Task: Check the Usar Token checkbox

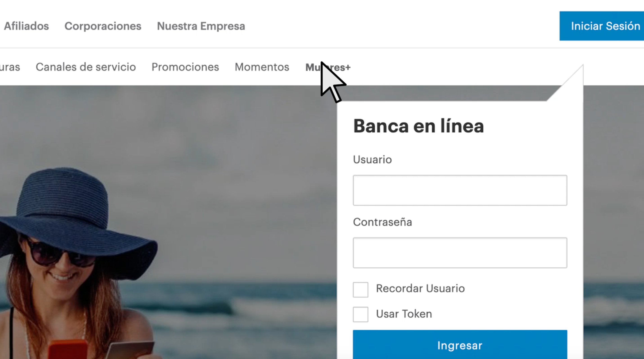Action: 360,314
